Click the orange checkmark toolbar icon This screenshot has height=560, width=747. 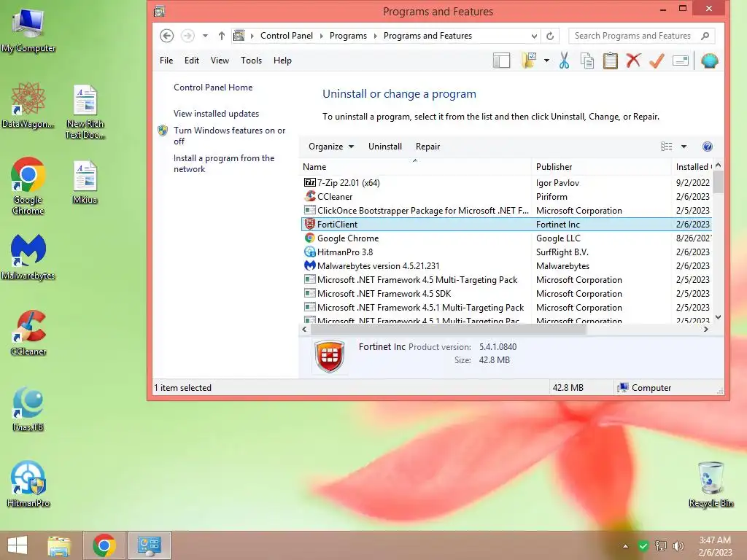(657, 61)
